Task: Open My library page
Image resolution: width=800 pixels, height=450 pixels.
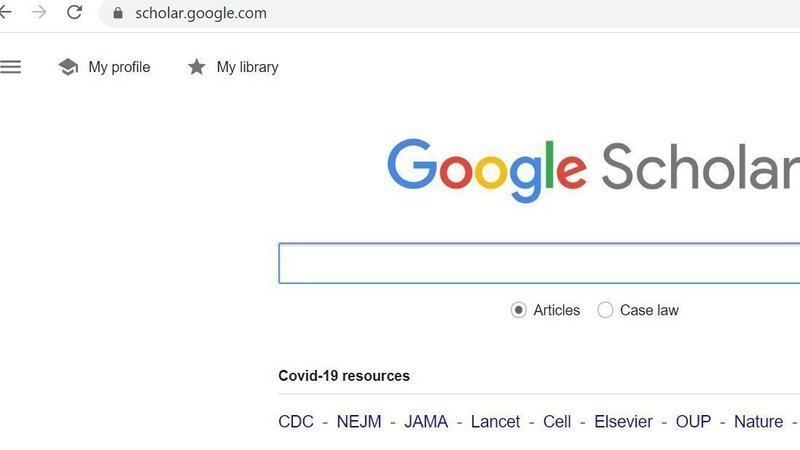Action: [x=247, y=67]
